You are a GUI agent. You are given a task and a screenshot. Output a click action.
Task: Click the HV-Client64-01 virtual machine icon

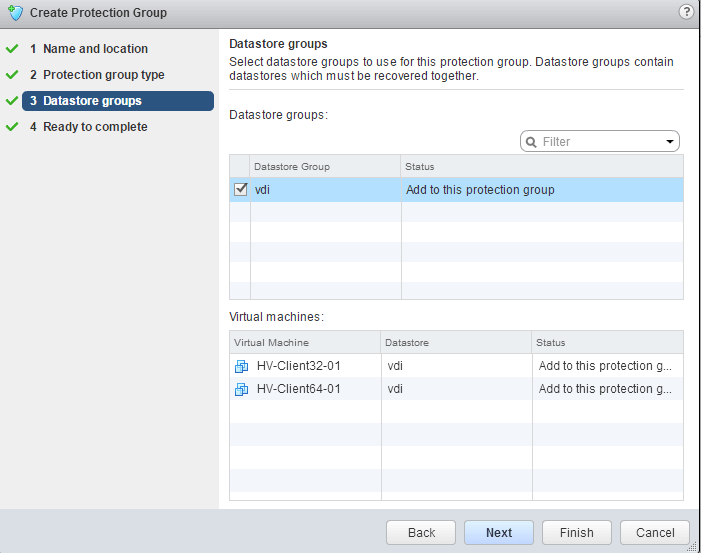click(x=241, y=389)
